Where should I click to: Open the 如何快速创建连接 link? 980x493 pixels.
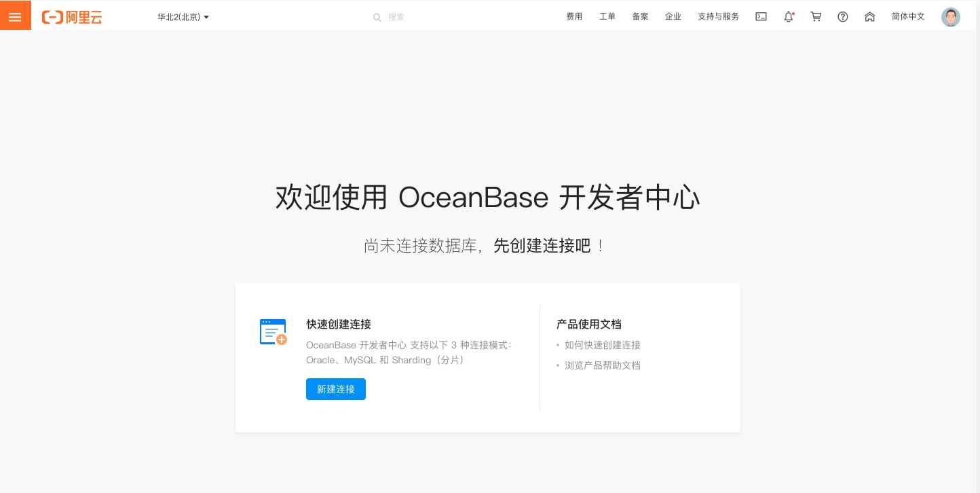point(603,345)
